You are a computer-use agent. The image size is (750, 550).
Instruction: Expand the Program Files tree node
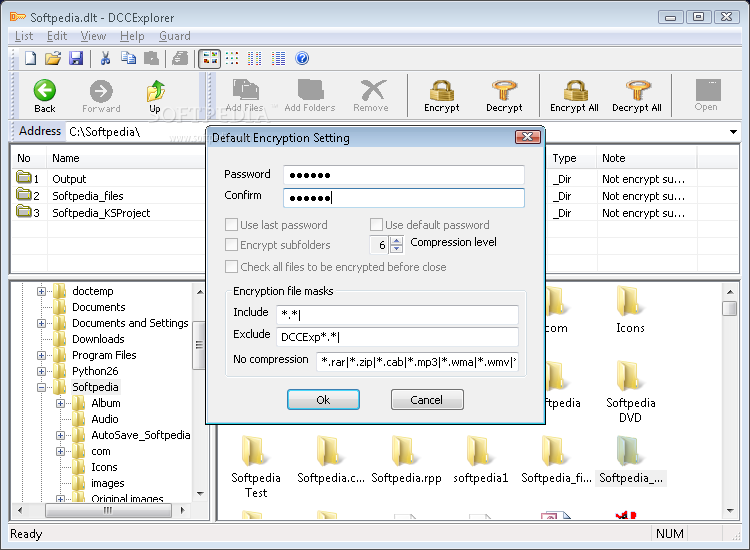click(x=42, y=355)
